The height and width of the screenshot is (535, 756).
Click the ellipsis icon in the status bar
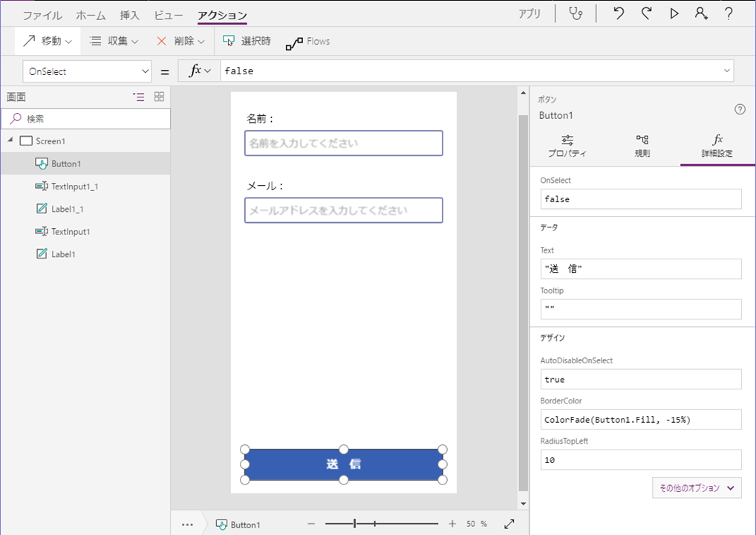point(188,523)
